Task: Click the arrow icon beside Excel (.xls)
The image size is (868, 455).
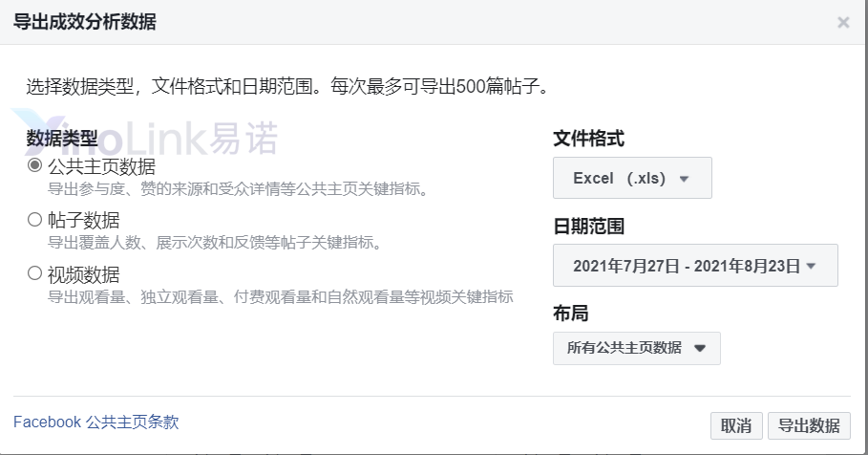Action: point(685,179)
